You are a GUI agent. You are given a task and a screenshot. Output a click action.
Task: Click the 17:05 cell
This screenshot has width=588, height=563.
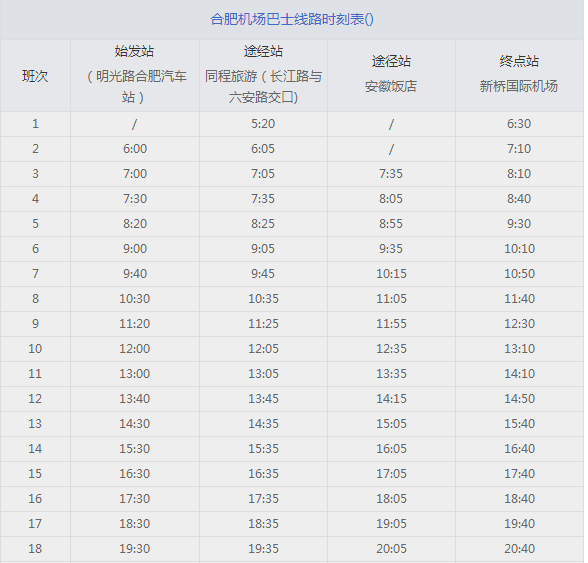tap(391, 474)
